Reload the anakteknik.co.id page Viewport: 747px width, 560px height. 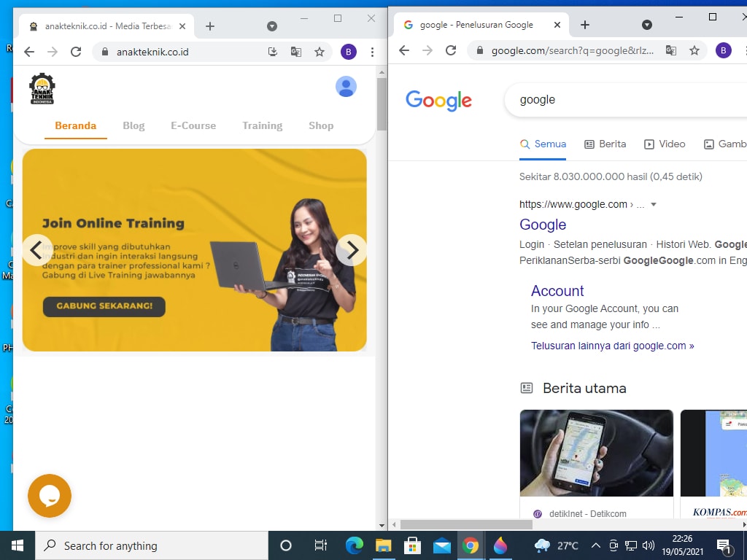76,52
